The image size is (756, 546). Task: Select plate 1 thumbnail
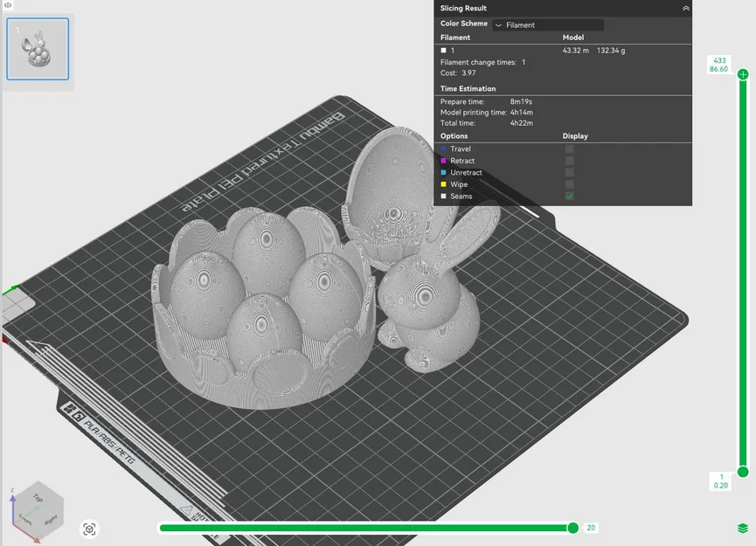[38, 49]
